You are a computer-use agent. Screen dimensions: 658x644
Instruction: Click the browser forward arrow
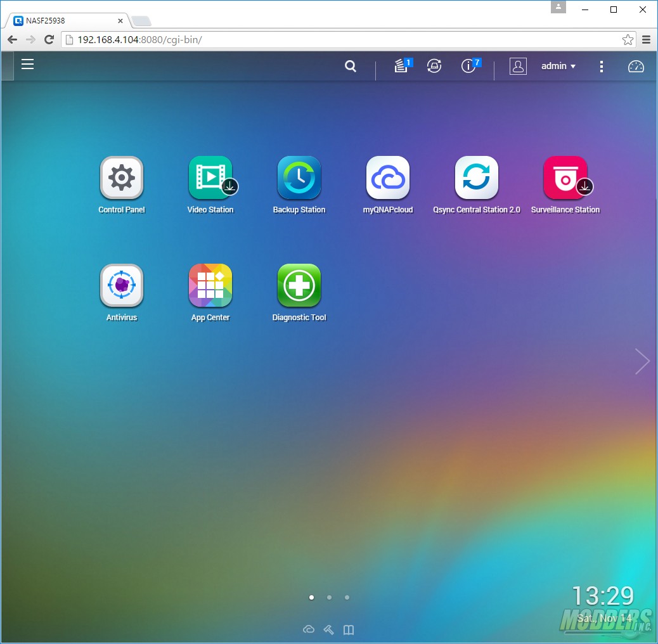[x=30, y=40]
